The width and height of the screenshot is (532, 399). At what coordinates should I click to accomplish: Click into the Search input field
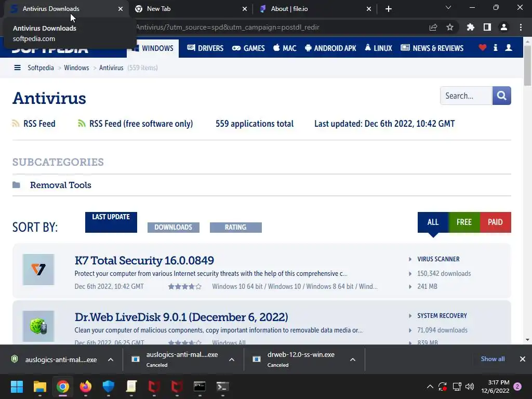(x=466, y=96)
